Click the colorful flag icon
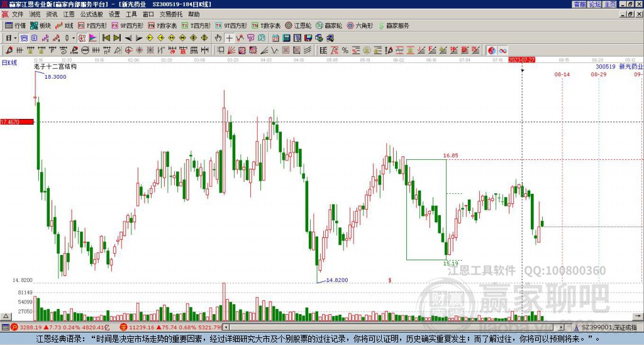Image resolution: width=644 pixels, height=345 pixels. point(93,38)
